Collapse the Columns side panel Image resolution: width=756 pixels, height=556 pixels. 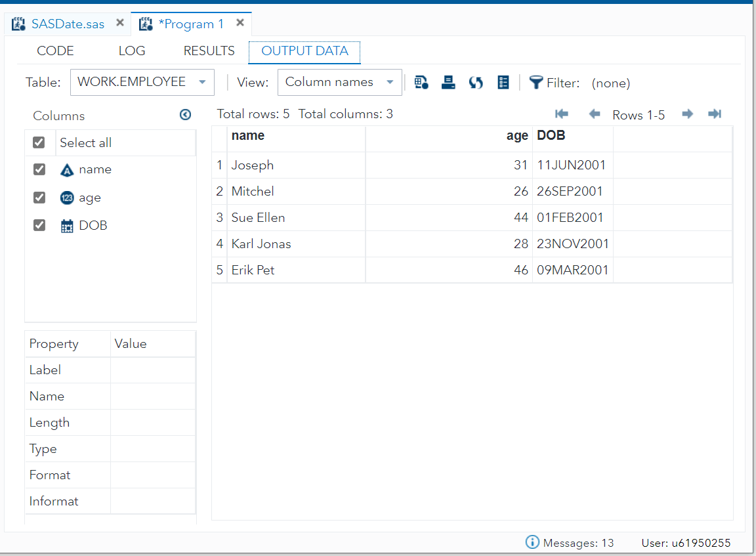[x=185, y=114]
